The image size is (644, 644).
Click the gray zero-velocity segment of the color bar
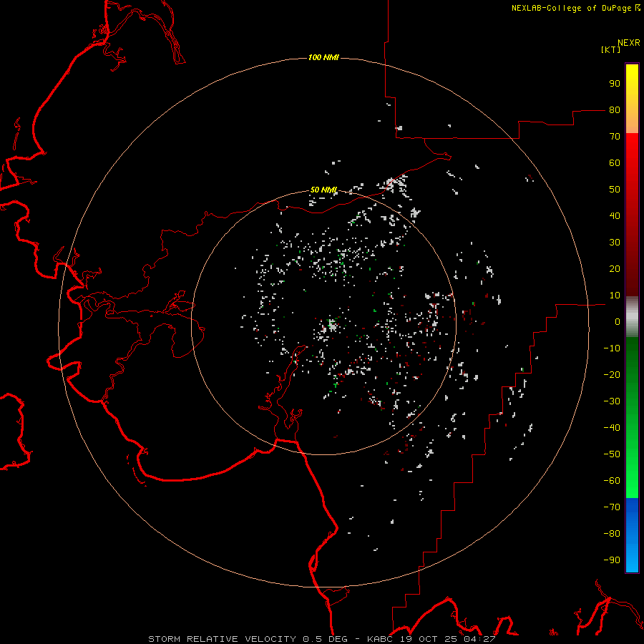[632, 317]
